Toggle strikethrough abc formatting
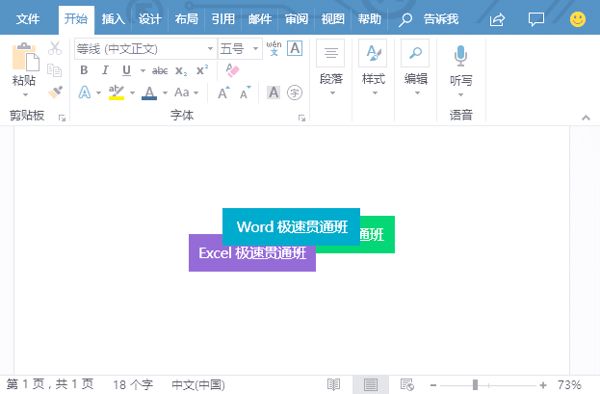The width and height of the screenshot is (600, 394). click(x=160, y=71)
